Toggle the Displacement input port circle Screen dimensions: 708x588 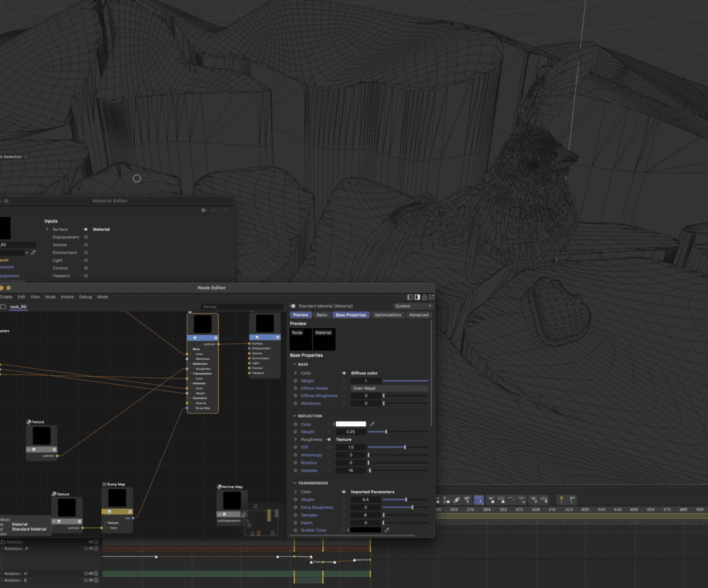[86, 237]
